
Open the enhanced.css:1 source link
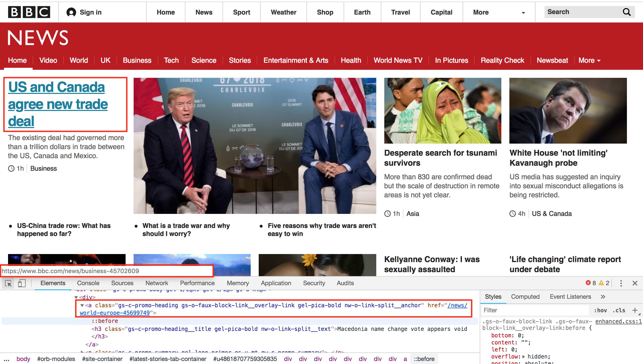coord(619,321)
